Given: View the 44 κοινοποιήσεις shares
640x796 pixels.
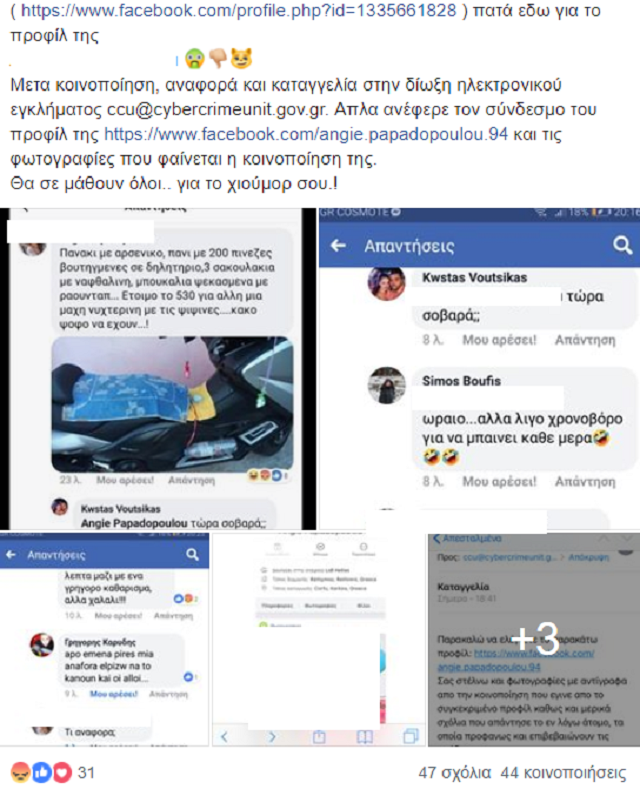Looking at the screenshot, I should tap(563, 773).
